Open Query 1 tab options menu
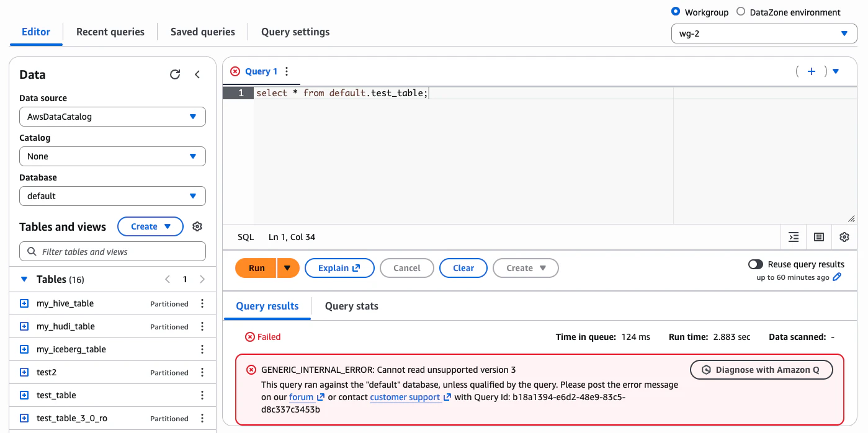This screenshot has height=433, width=868. point(287,71)
